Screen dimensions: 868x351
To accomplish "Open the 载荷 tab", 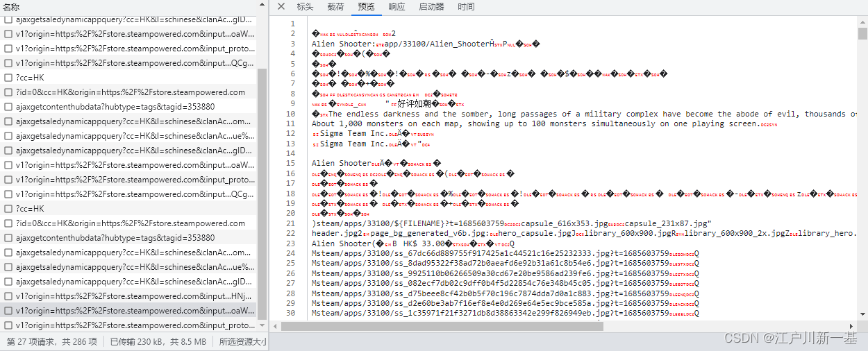I will [335, 6].
